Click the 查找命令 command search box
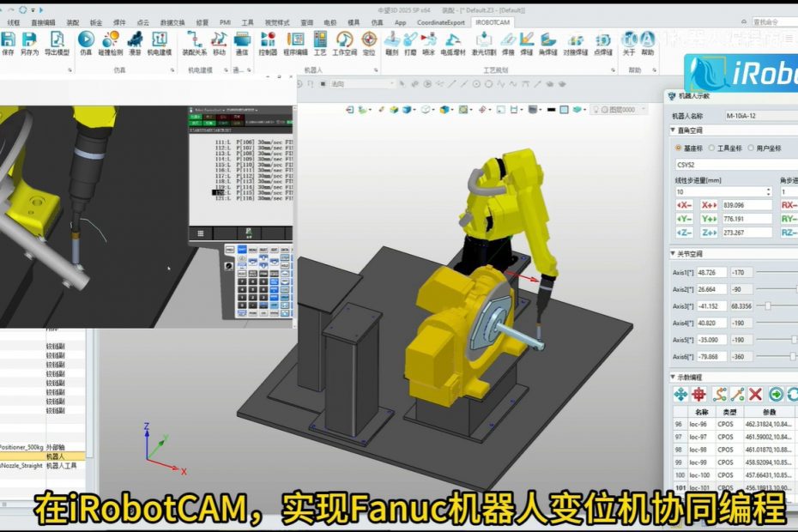This screenshot has width=798, height=532. 773,22
